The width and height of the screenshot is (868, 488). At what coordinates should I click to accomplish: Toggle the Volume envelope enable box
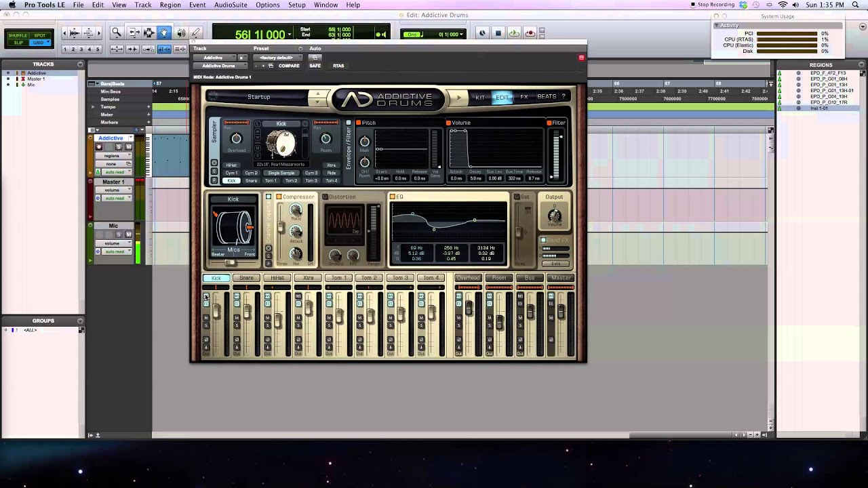tap(448, 123)
